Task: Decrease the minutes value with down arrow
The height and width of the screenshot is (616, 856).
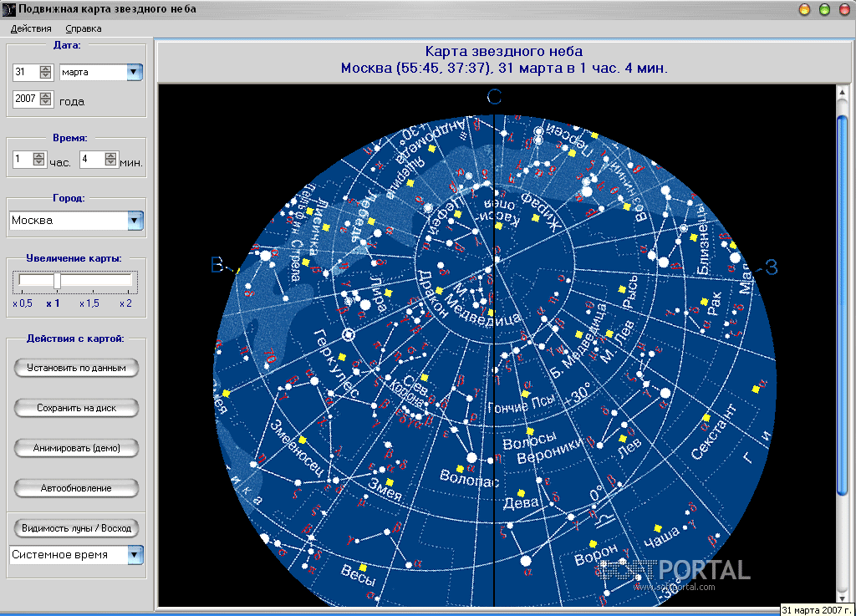Action: pyautogui.click(x=111, y=162)
